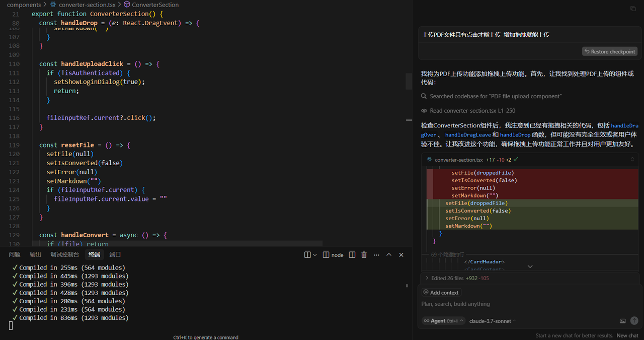644x340 pixels.
Task: Toggle the chat diff block's expand/collapse arrows
Action: (x=632, y=160)
